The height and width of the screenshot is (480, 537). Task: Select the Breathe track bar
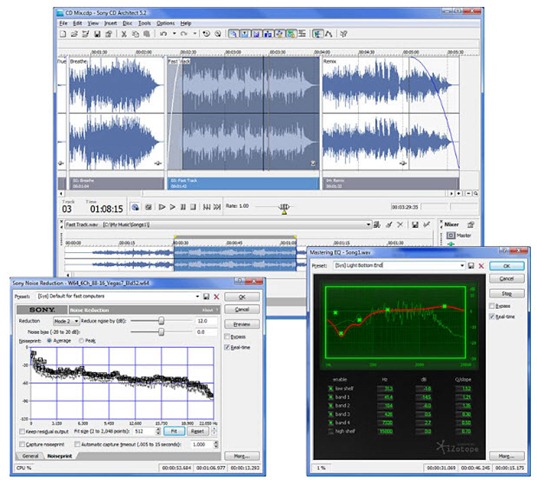[x=117, y=184]
